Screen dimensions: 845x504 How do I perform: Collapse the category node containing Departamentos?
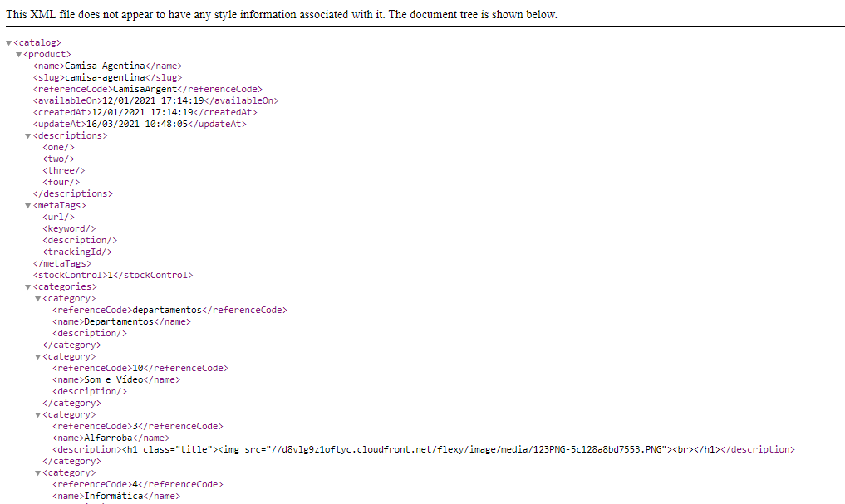click(x=37, y=299)
